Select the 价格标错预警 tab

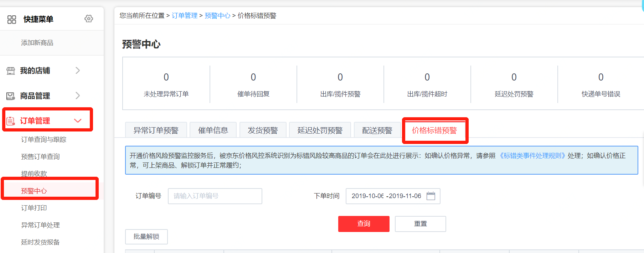click(434, 130)
